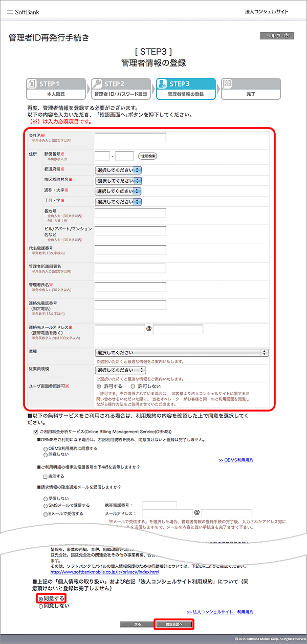
Task: Focus the 管理者氏名 field
Action: [130, 287]
